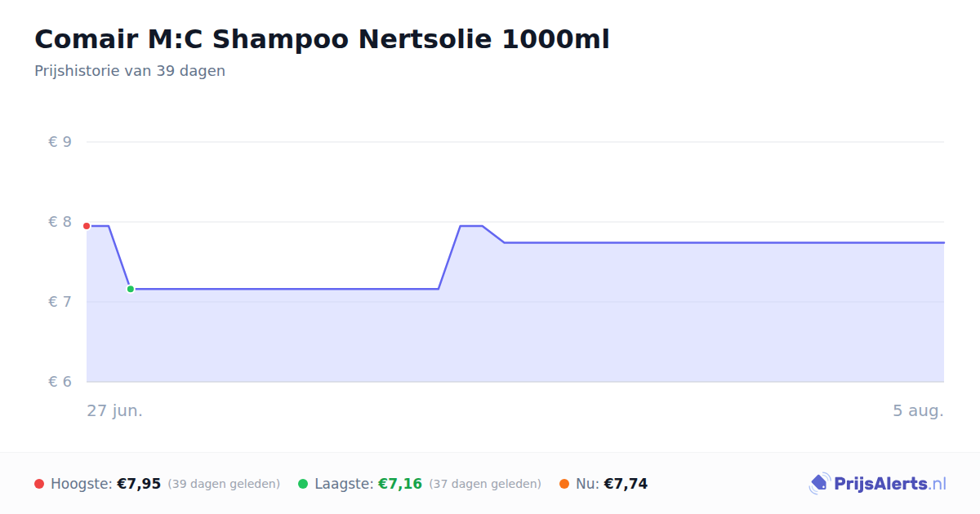Click the 27 jun. start date label

pyautogui.click(x=115, y=410)
